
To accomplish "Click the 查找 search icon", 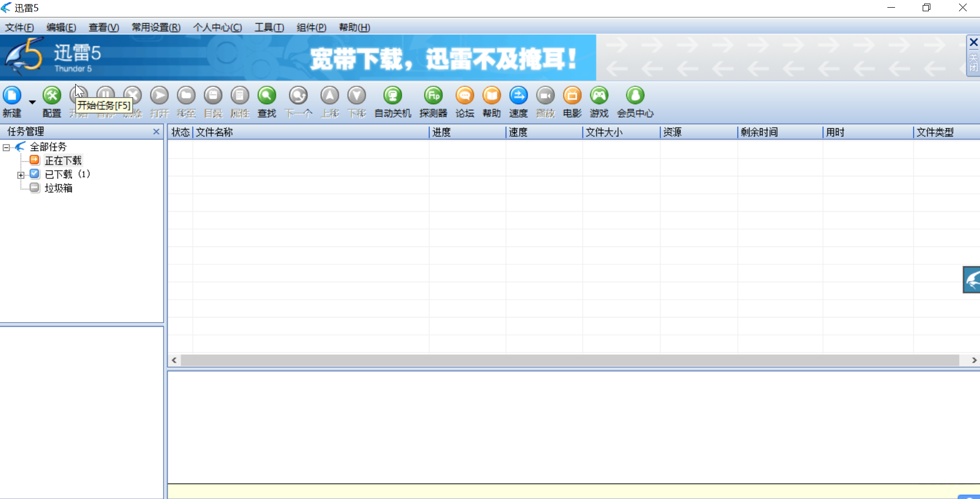I will tap(267, 96).
